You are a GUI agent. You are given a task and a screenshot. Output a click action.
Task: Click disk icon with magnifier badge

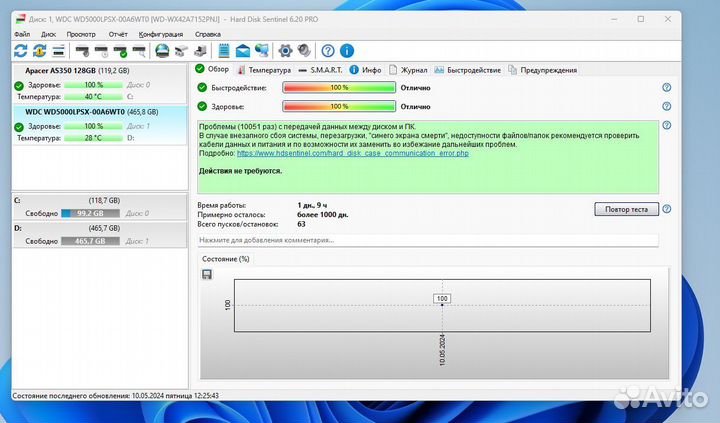[x=139, y=51]
